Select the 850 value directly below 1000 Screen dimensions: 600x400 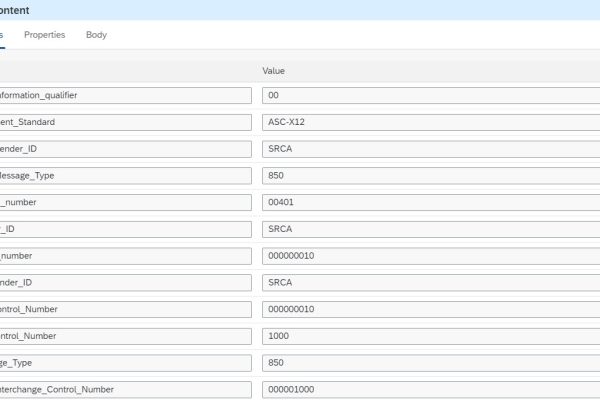point(430,362)
